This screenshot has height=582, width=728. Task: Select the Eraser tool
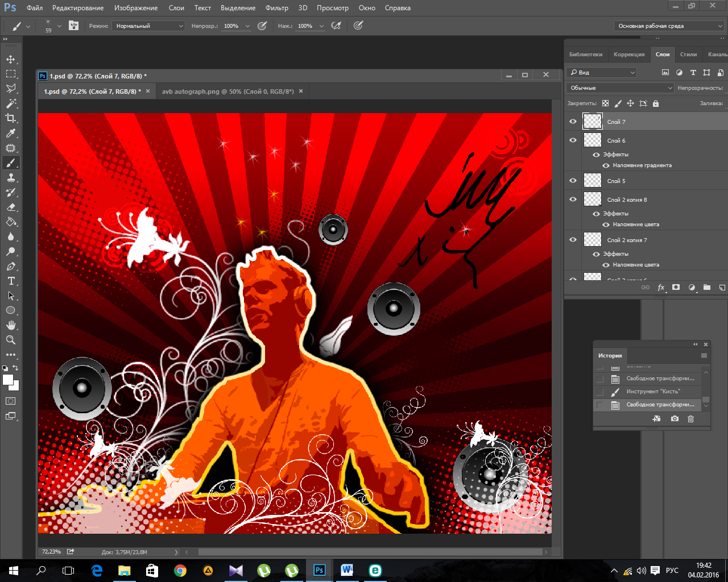(x=11, y=207)
